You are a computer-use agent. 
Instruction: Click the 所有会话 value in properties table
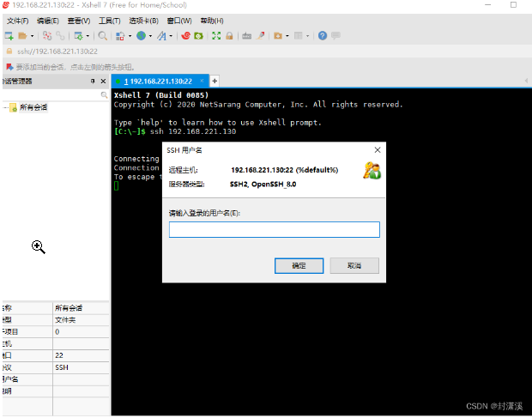69,308
